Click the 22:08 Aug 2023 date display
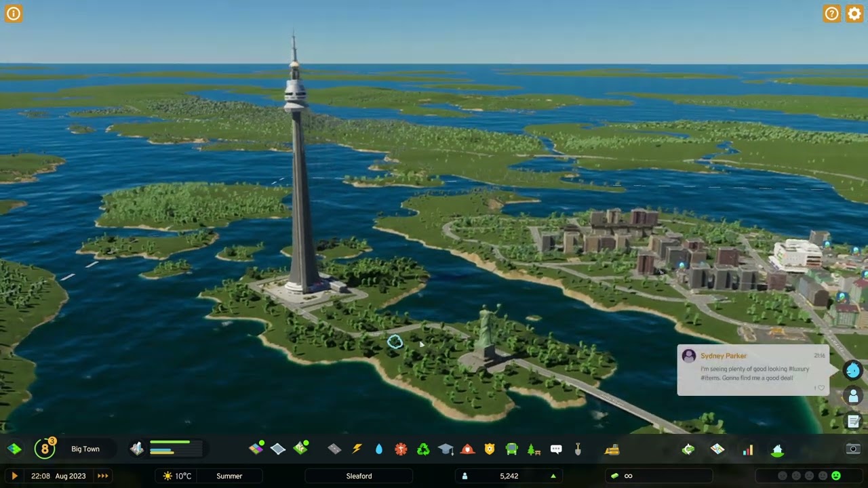This screenshot has width=868, height=488. tap(58, 476)
